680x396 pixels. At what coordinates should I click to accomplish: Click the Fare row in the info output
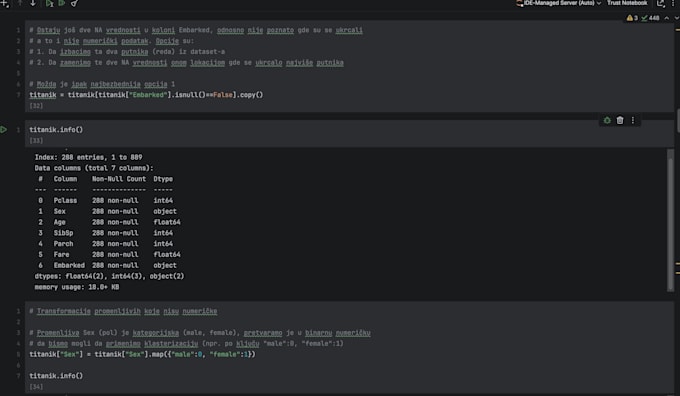click(x=108, y=255)
